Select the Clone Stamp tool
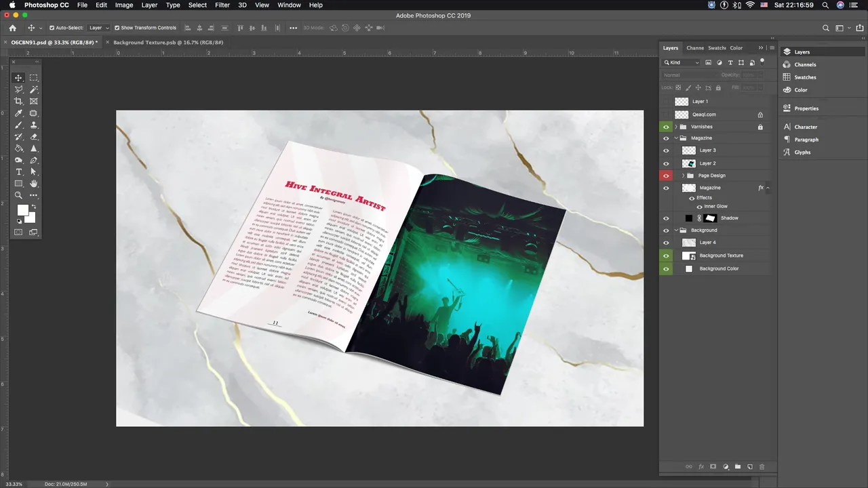868x488 pixels. click(33, 125)
